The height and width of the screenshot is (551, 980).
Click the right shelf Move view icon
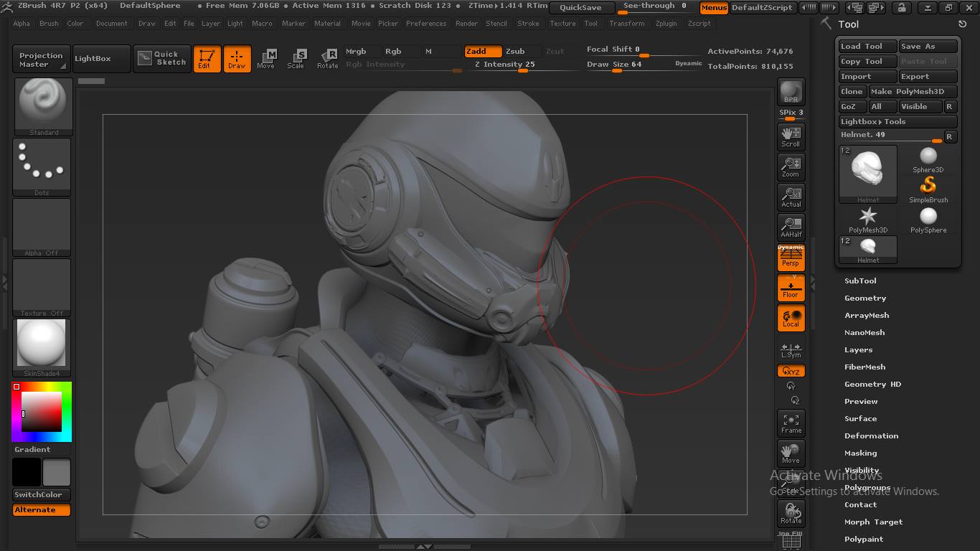click(x=791, y=453)
